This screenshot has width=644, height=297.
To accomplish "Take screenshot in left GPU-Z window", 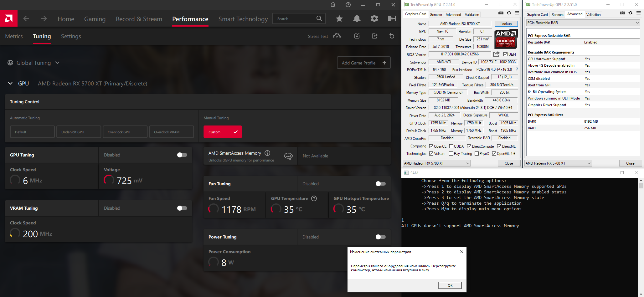I will [x=501, y=13].
